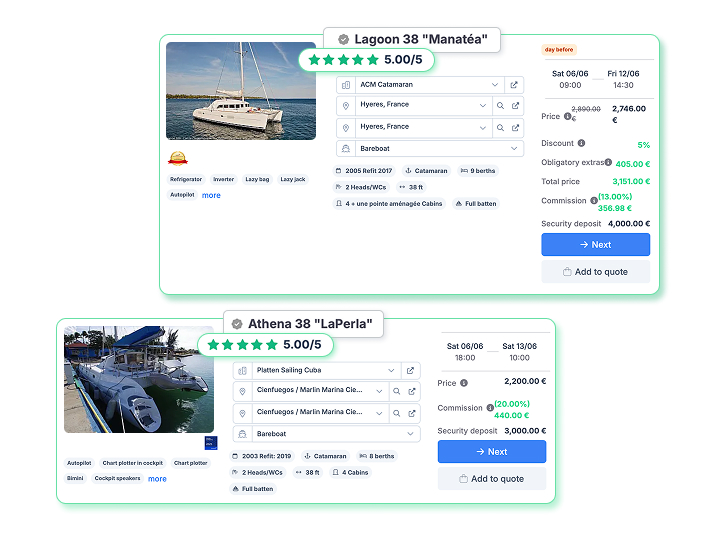Open Bareboat dropdown on Lagoon 38 card

pyautogui.click(x=514, y=148)
